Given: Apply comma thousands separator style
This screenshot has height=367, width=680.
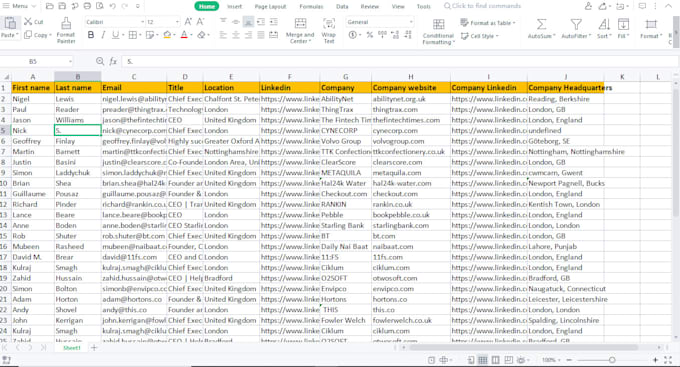Looking at the screenshot, I should click(382, 35).
